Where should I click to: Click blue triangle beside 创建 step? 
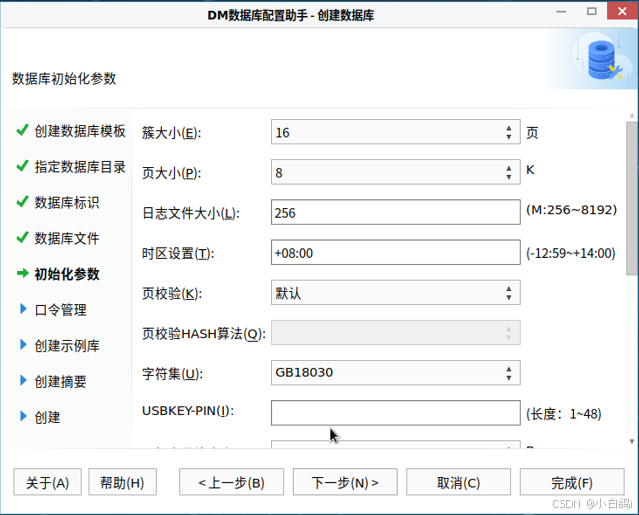(23, 416)
